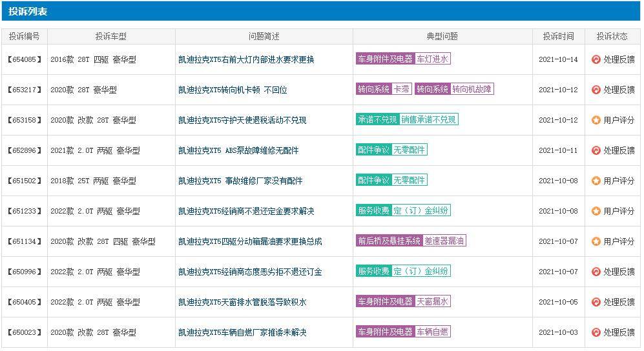The image size is (644, 351).
Task: Click the 转向机故障 issue tag
Action: click(472, 90)
